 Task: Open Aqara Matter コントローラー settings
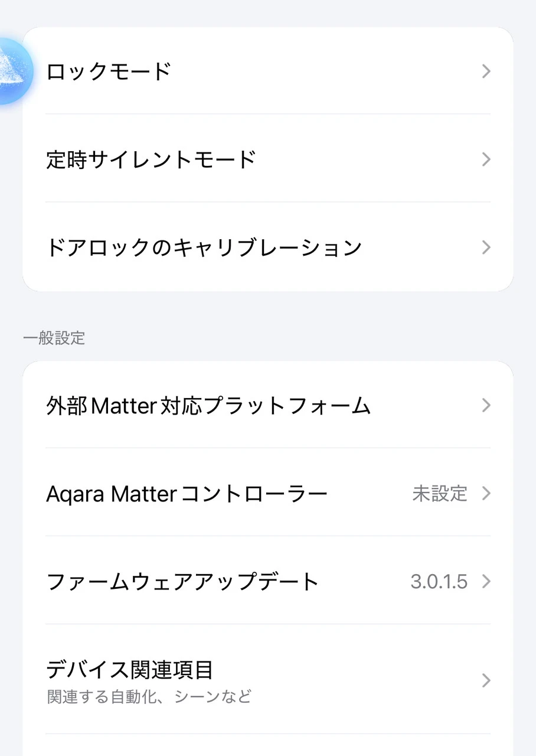187,494
